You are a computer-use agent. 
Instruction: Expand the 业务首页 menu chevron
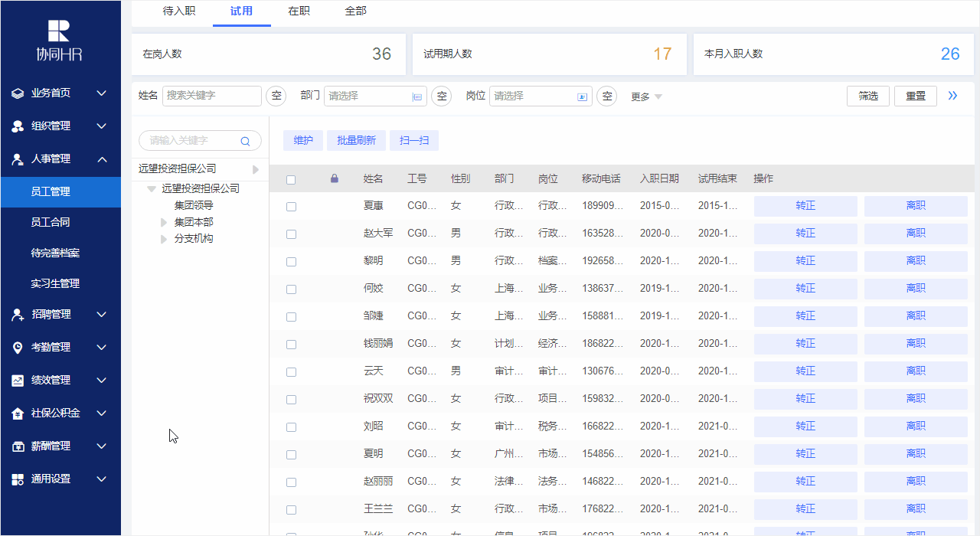pos(101,93)
